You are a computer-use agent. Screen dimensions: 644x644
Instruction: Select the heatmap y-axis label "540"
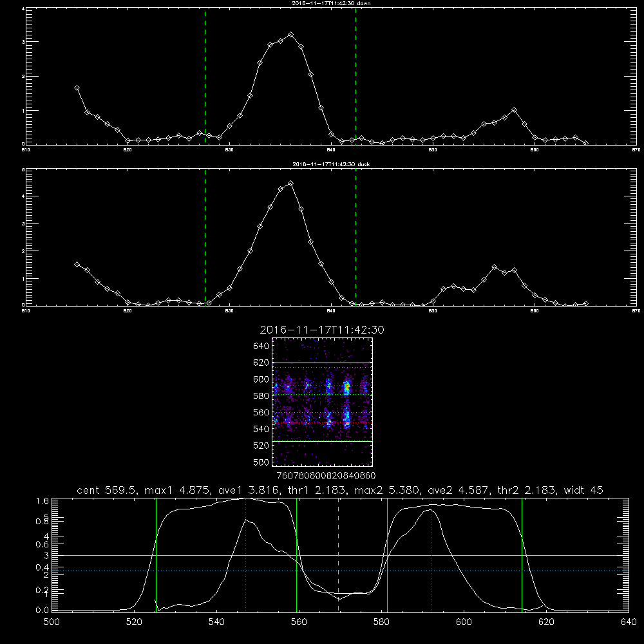261,429
